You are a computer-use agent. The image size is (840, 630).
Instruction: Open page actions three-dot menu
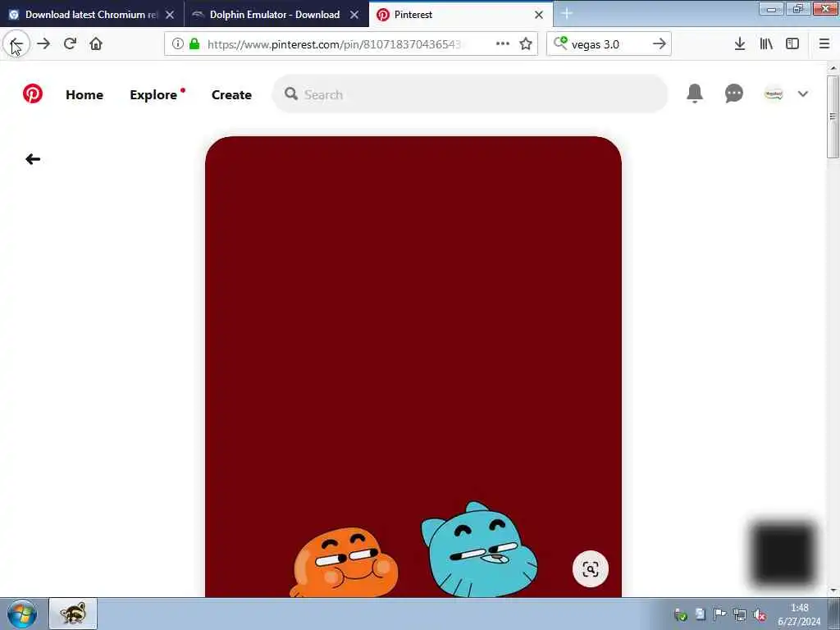coord(503,44)
